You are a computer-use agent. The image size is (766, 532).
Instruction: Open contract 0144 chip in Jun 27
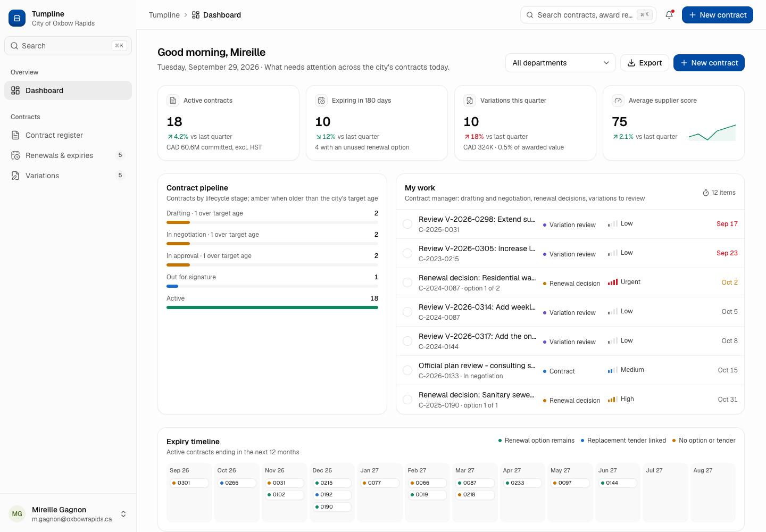pos(618,483)
